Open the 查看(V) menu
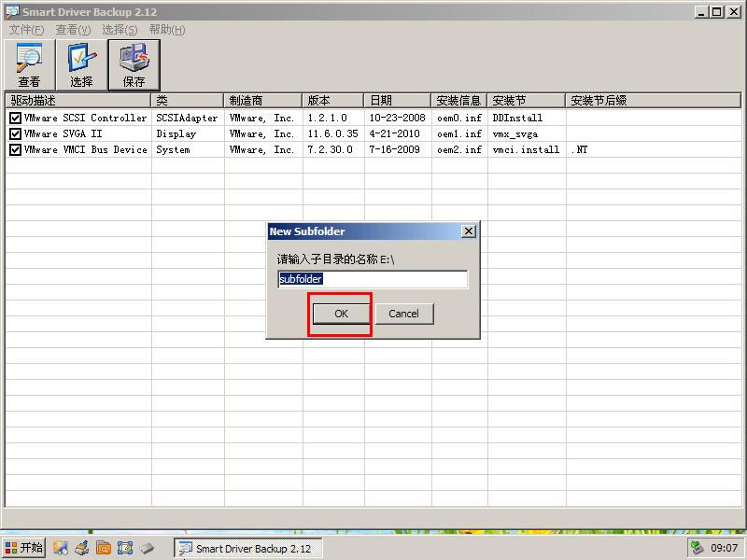The image size is (747, 560). [73, 30]
